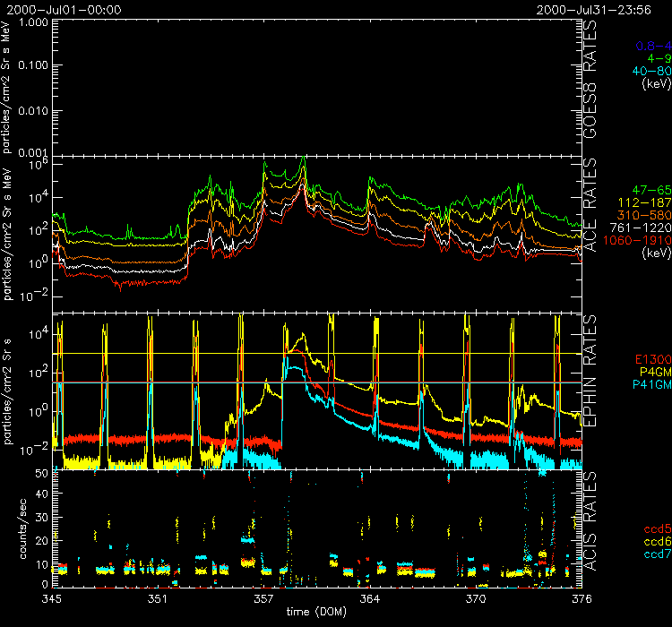672x627 pixels.
Task: Click the cyan 40-80 legend entry
Action: coord(650,71)
